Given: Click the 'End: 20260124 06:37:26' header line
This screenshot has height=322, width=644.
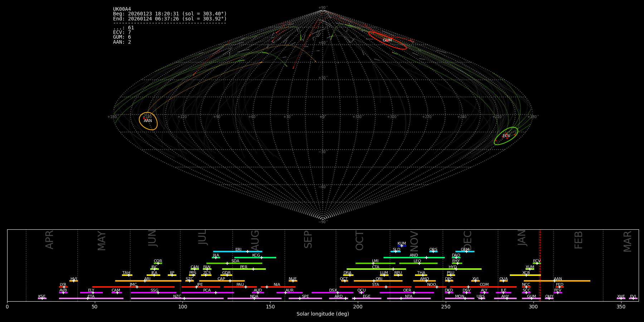Looking at the screenshot, I should [170, 19].
